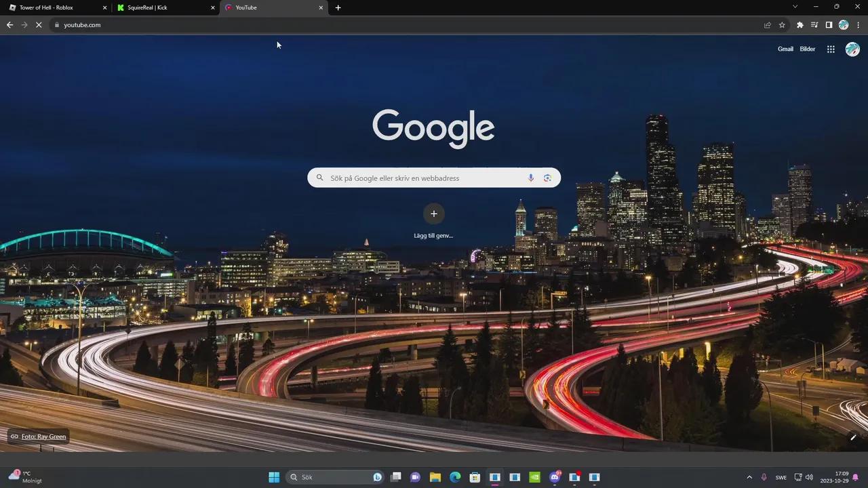The height and width of the screenshot is (488, 868).
Task: Open the notification bell in tray
Action: [856, 477]
